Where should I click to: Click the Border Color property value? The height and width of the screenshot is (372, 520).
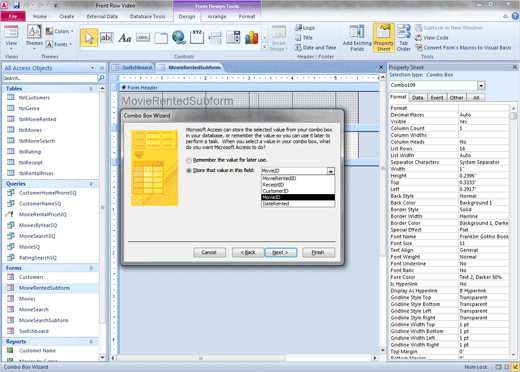pos(484,223)
